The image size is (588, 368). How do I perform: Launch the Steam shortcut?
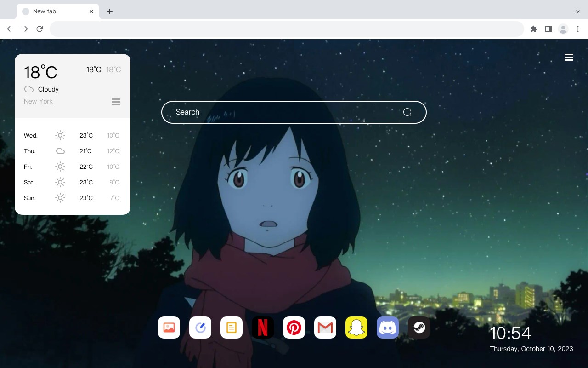tap(419, 328)
